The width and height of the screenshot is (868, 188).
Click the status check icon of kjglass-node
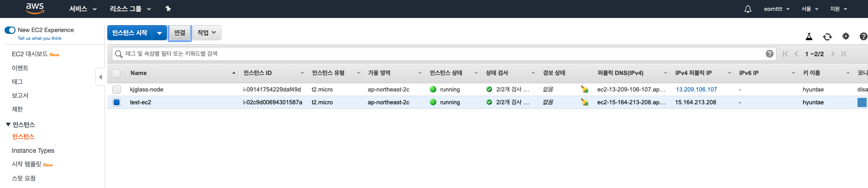pos(489,89)
